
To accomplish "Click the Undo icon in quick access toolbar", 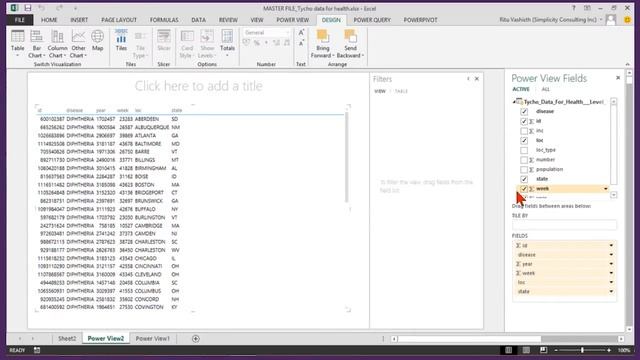I will point(42,8).
